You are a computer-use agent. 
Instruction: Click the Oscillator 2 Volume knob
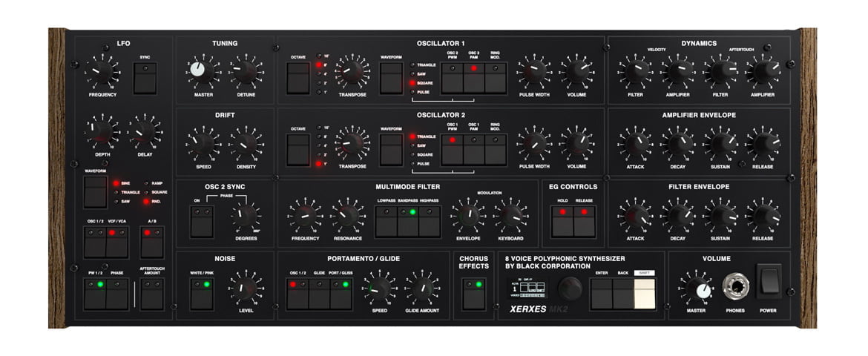coord(577,143)
